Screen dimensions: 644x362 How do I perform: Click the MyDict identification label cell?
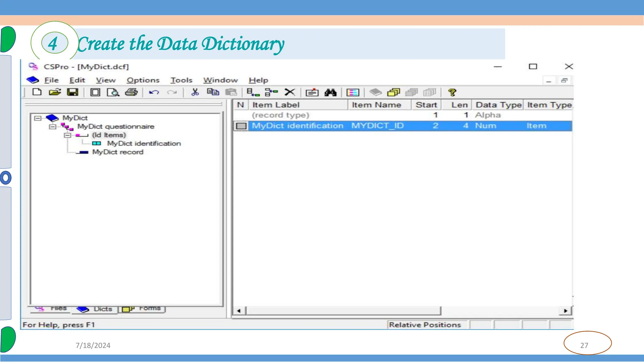[x=297, y=126]
